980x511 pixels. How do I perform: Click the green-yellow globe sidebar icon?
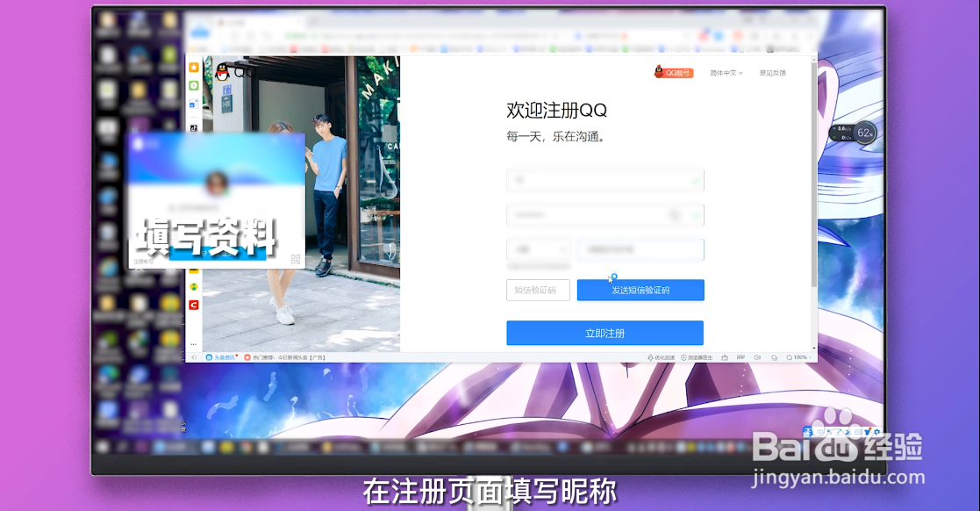194,287
